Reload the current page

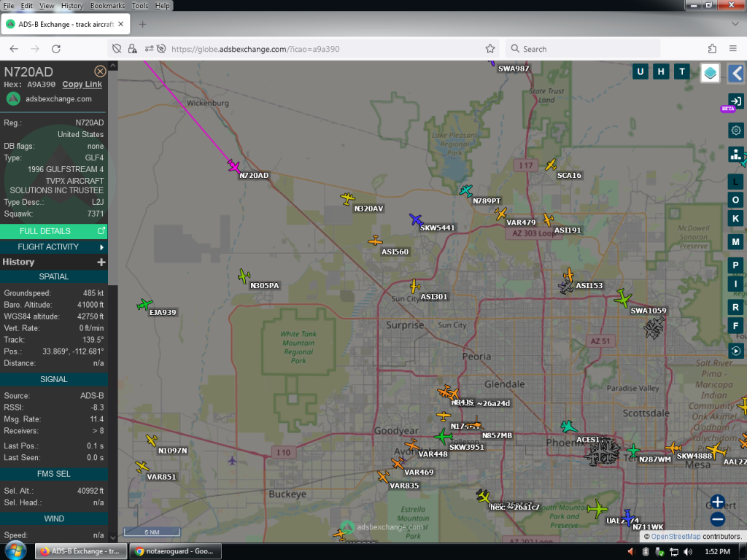(x=55, y=49)
